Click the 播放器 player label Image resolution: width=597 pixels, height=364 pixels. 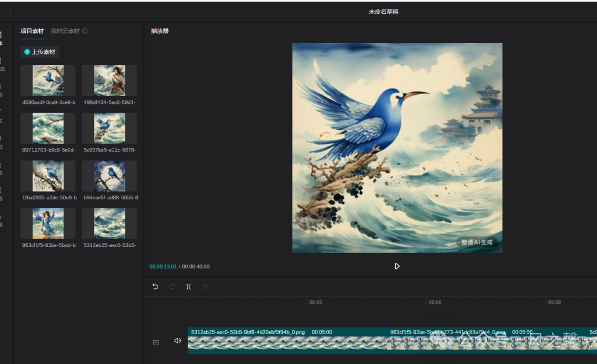tap(160, 31)
